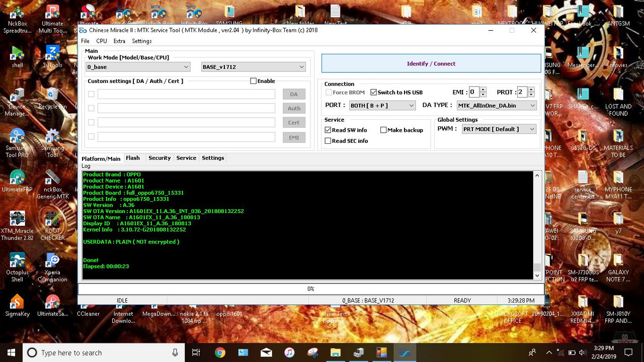644x362 pixels.
Task: Enable the Read SEC info checkbox
Action: (x=328, y=141)
